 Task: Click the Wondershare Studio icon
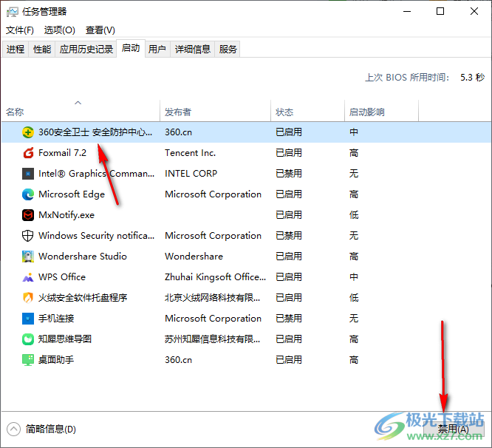28,257
